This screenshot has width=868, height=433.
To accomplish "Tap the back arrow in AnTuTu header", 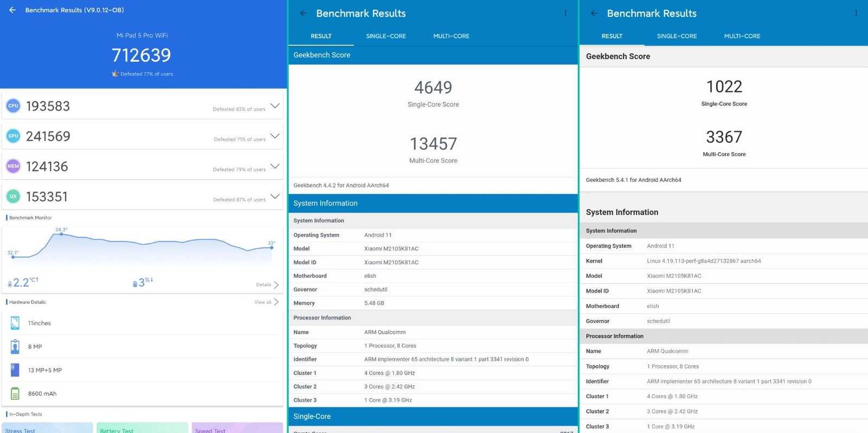I will pos(12,10).
